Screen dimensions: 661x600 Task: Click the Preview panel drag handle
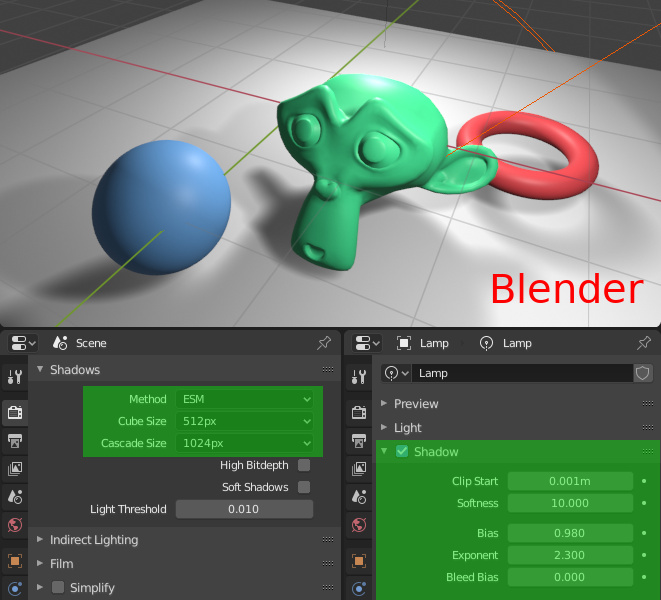(648, 404)
